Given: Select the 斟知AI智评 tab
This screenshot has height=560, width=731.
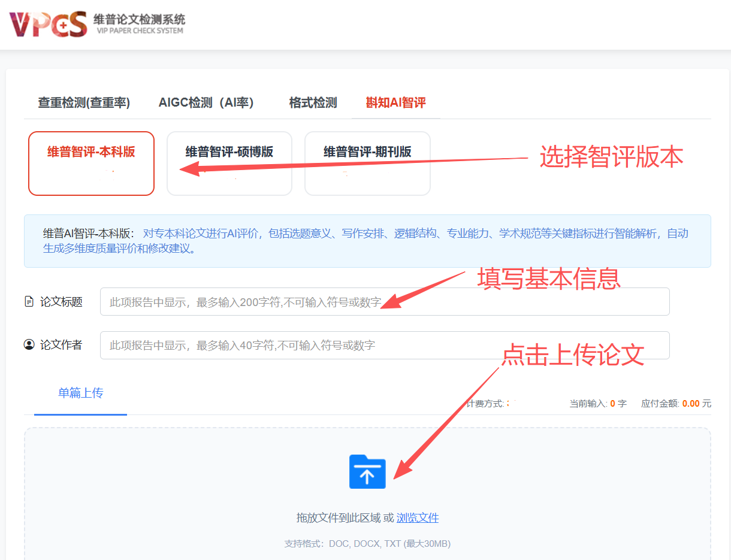Looking at the screenshot, I should pyautogui.click(x=396, y=102).
